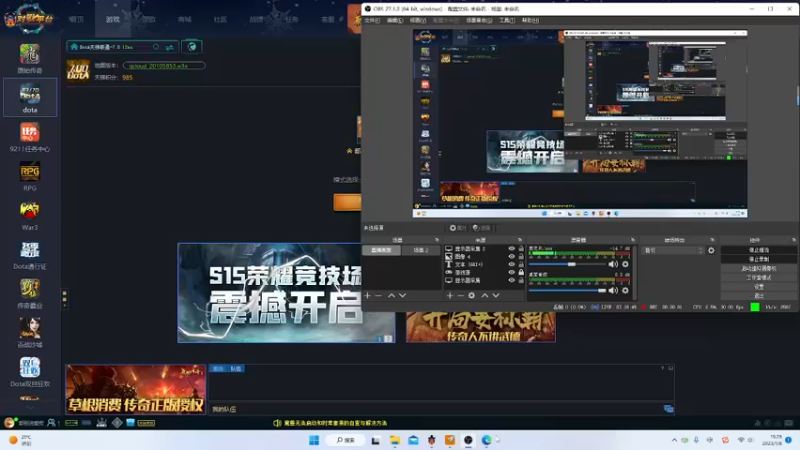Image resolution: width=800 pixels, height=450 pixels.
Task: Pop out the Audio Mixer dock panel
Action: click(x=633, y=240)
